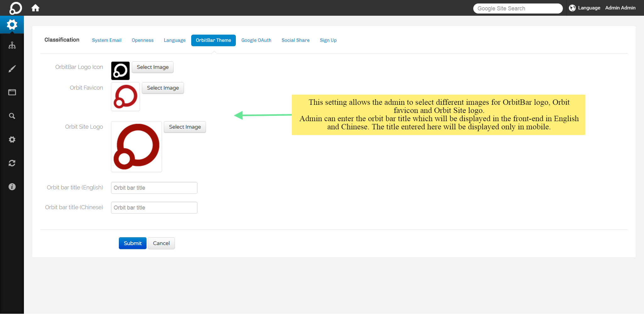
Task: Click the Orbit logo in top bar
Action: coord(15,8)
